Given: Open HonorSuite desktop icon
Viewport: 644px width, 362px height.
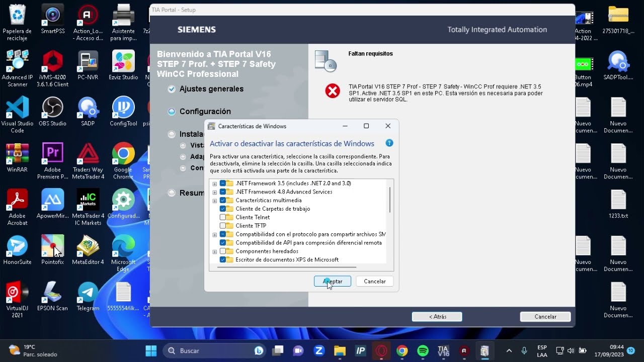Looking at the screenshot, I should (x=17, y=250).
